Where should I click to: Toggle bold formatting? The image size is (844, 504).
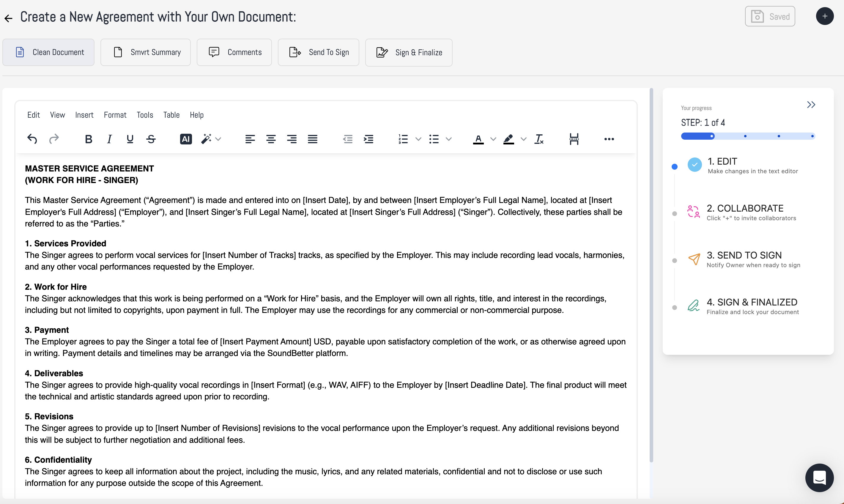coord(88,139)
